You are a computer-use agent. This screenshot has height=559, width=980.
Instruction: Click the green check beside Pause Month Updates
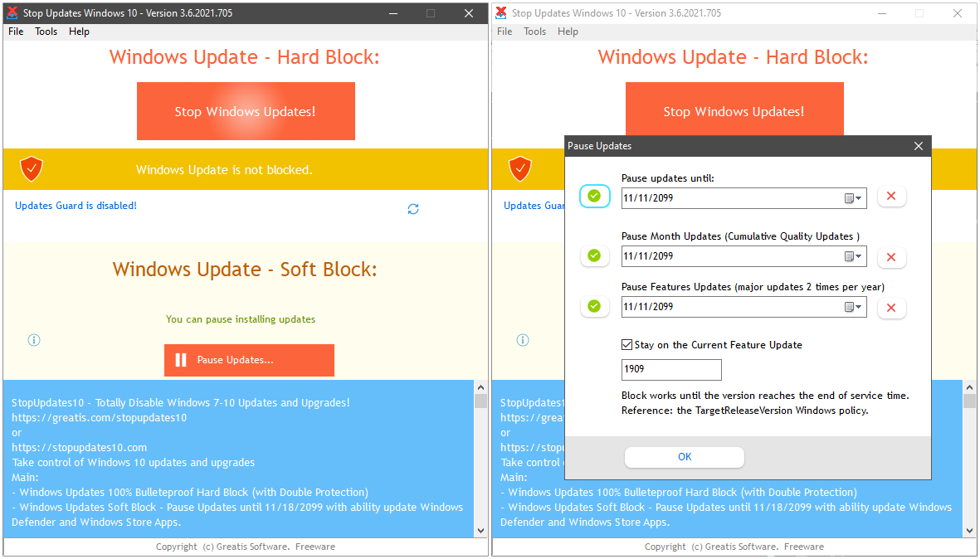point(594,255)
